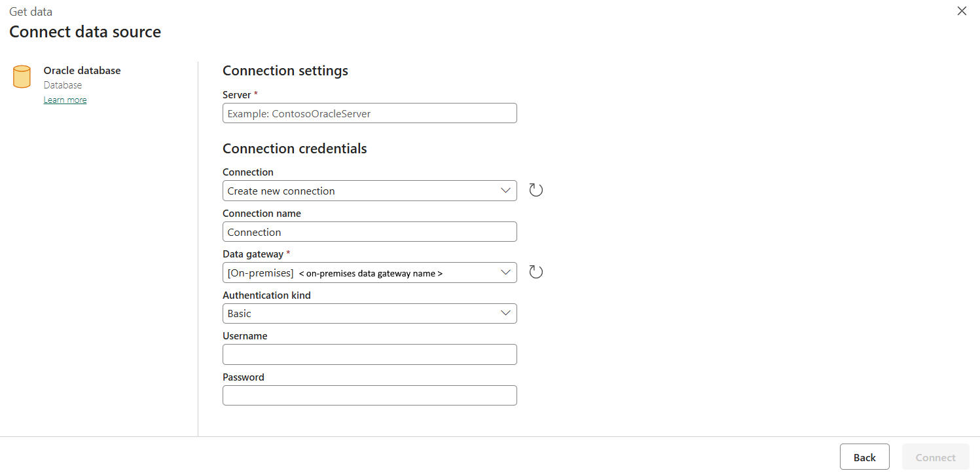Open the Connection dropdown

(x=369, y=191)
